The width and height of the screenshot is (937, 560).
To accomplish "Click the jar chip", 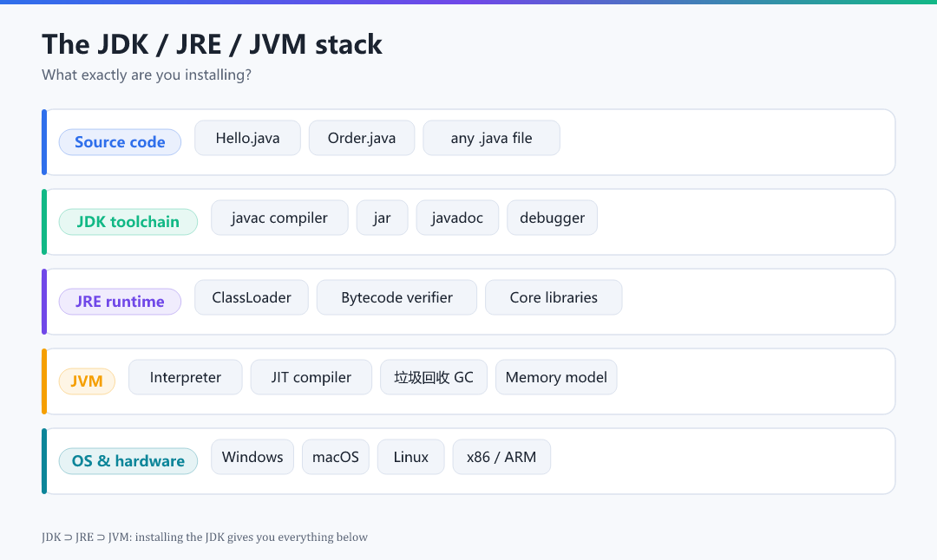I will pyautogui.click(x=383, y=218).
